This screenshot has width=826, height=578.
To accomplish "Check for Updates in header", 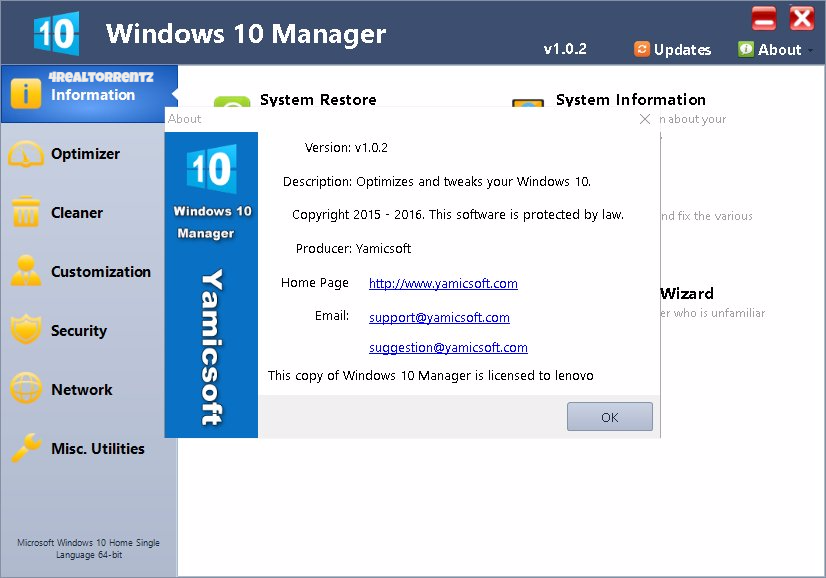I will [673, 50].
